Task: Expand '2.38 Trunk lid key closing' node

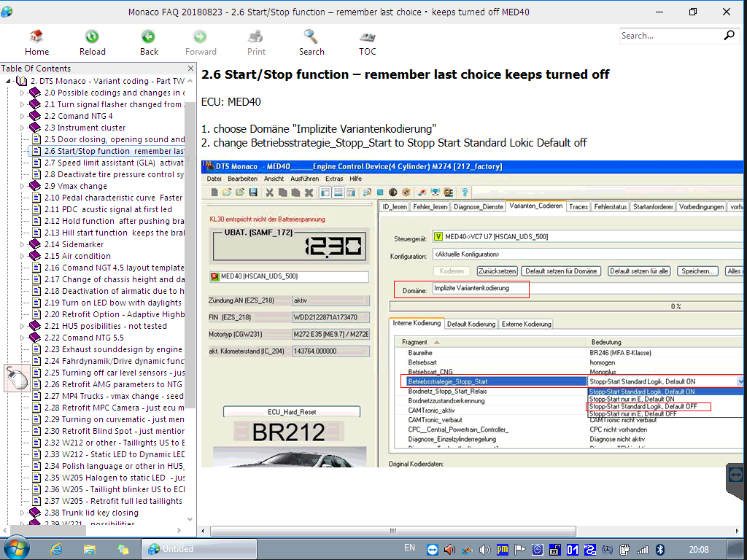Action: [22, 513]
